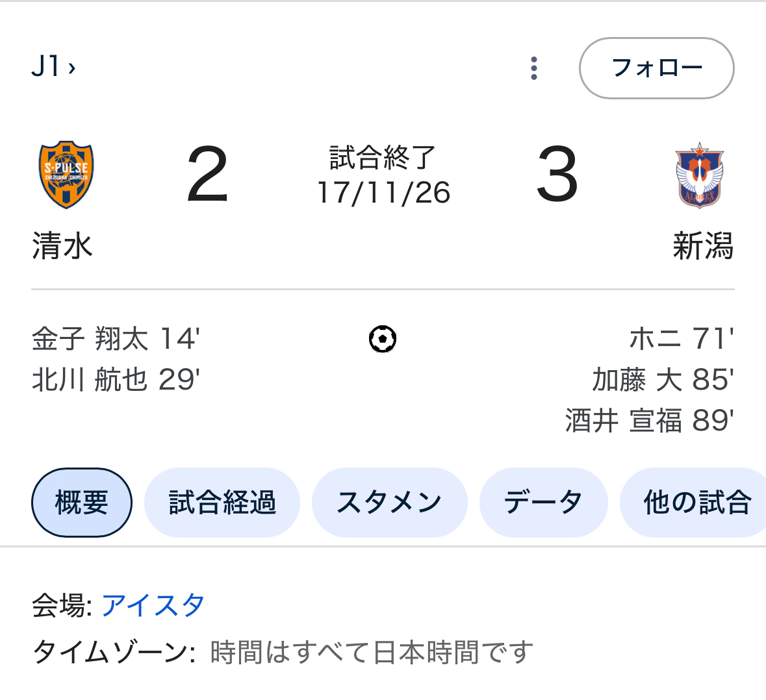Open the アイスタ venue link
Screen dimensions: 766x700
point(153,605)
